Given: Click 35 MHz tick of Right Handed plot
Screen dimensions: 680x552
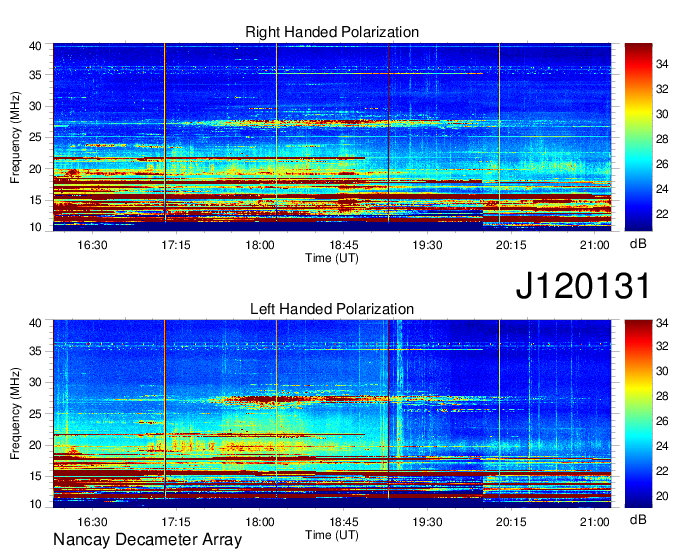Looking at the screenshot, I should coord(35,75).
